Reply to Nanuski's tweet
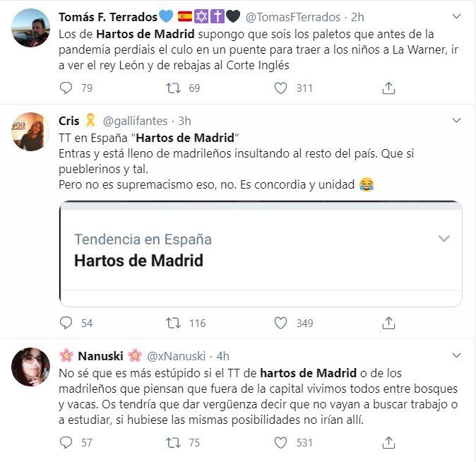Screen dimensions: 476x462 point(66,442)
